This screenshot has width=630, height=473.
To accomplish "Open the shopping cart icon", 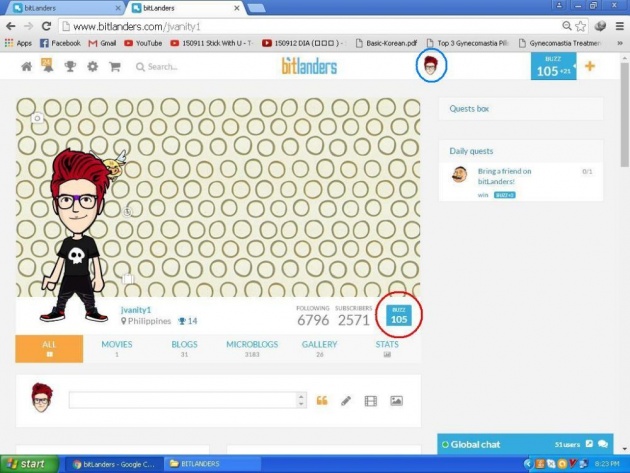I will click(115, 66).
